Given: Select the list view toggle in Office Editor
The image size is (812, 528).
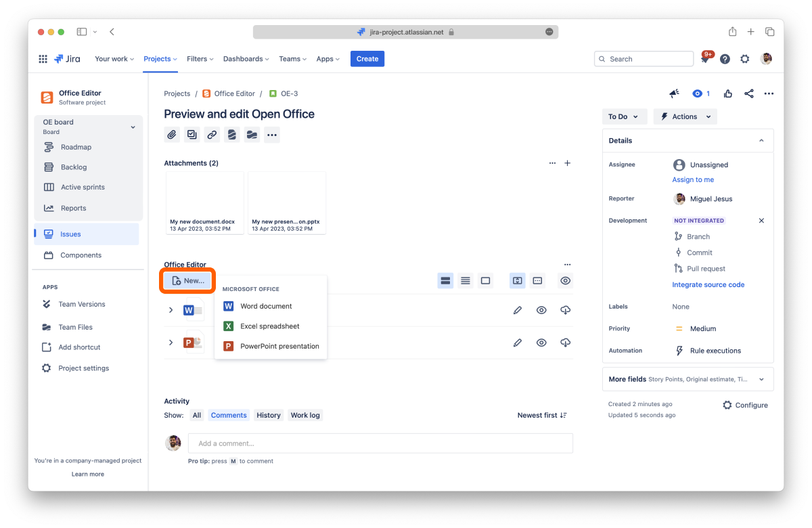Looking at the screenshot, I should [466, 280].
